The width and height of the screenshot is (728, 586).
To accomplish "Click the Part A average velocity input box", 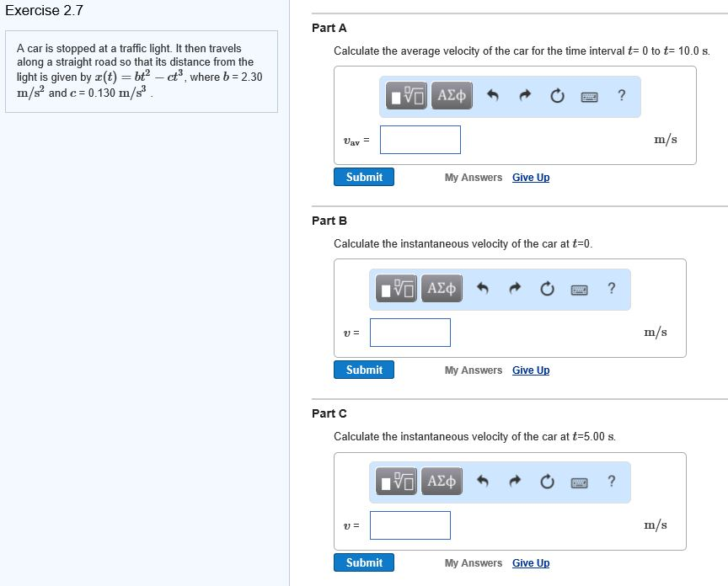I will (x=420, y=140).
